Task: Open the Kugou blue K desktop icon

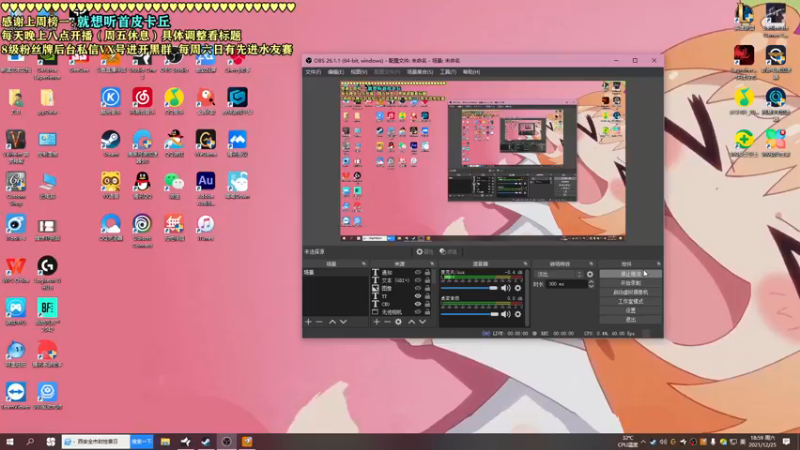Action: point(111,101)
